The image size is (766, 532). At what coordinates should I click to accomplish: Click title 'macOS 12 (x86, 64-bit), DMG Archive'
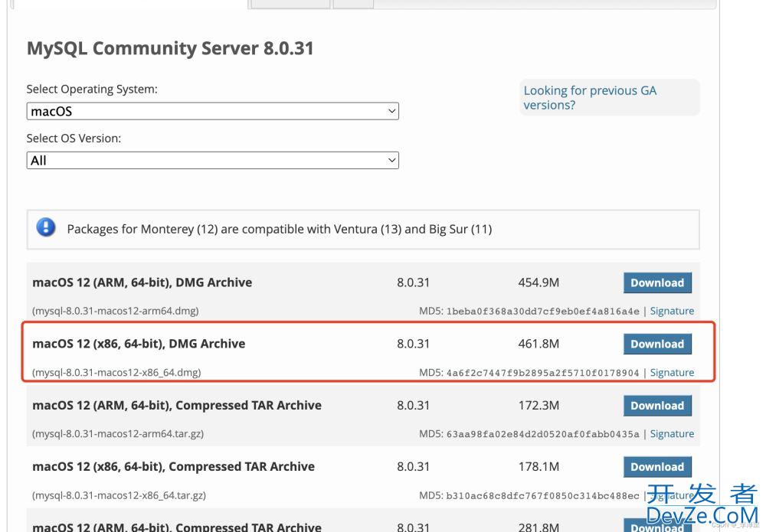pyautogui.click(x=139, y=344)
